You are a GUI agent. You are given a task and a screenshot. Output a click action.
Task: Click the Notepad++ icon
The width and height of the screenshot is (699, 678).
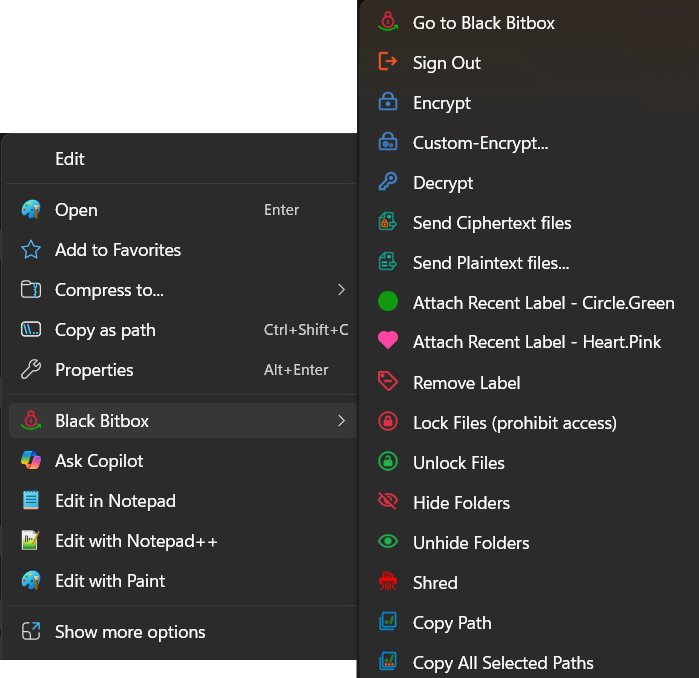click(x=31, y=540)
